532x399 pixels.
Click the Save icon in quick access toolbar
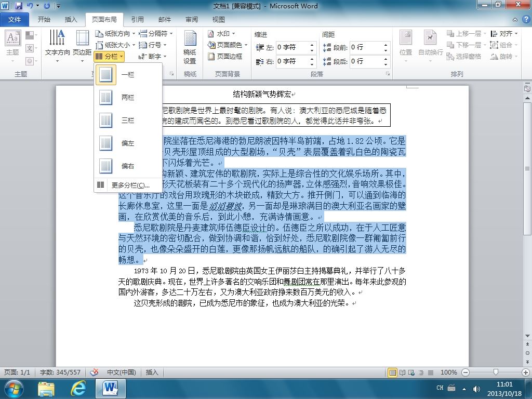coord(18,6)
